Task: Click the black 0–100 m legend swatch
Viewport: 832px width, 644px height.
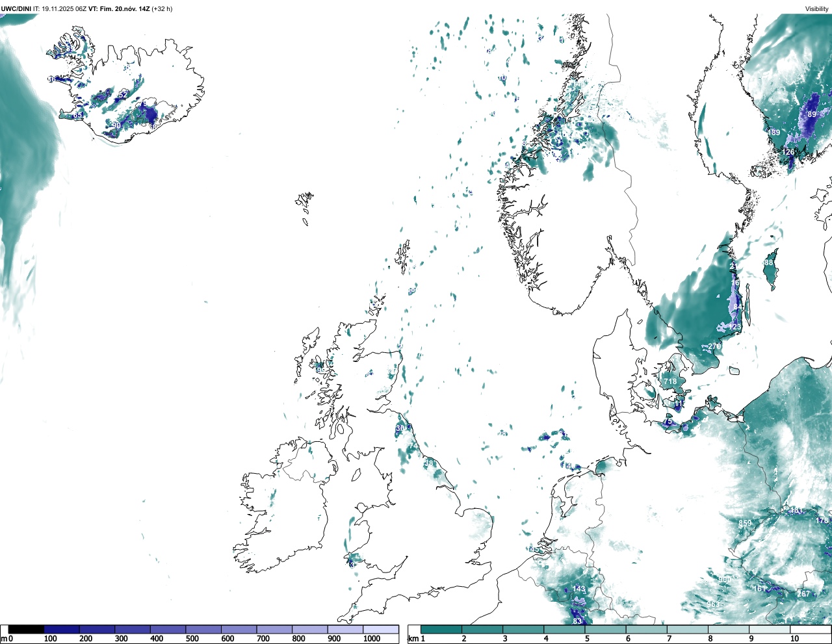Action: click(27, 629)
